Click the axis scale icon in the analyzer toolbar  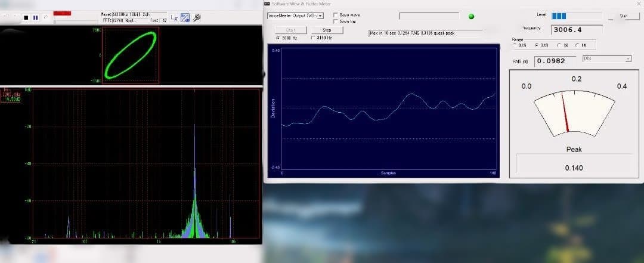click(x=174, y=17)
